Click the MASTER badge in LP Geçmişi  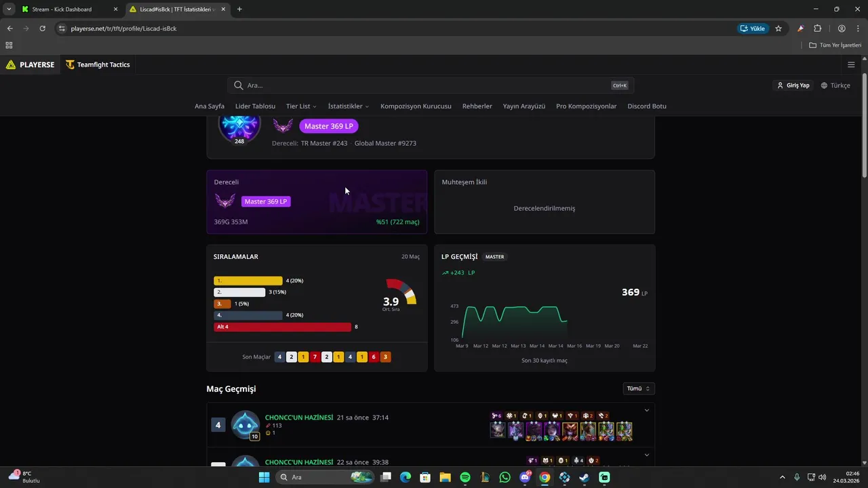[x=495, y=257]
